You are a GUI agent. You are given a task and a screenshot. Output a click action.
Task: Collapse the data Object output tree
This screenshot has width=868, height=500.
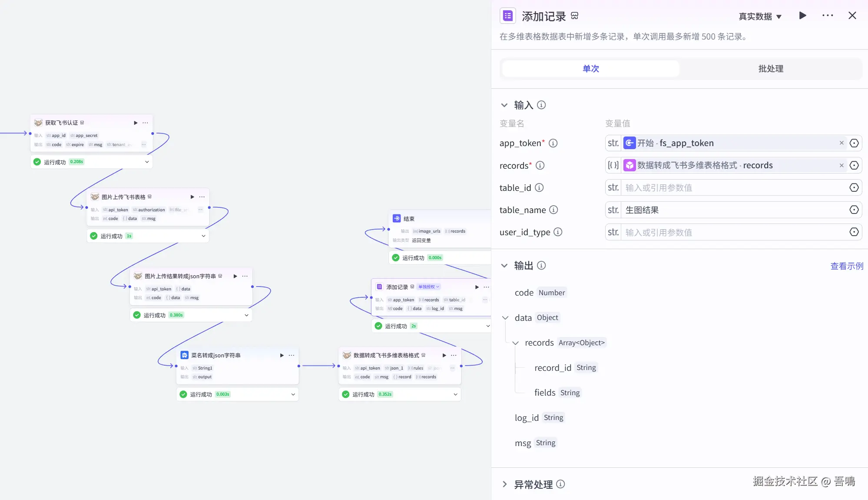click(x=505, y=318)
